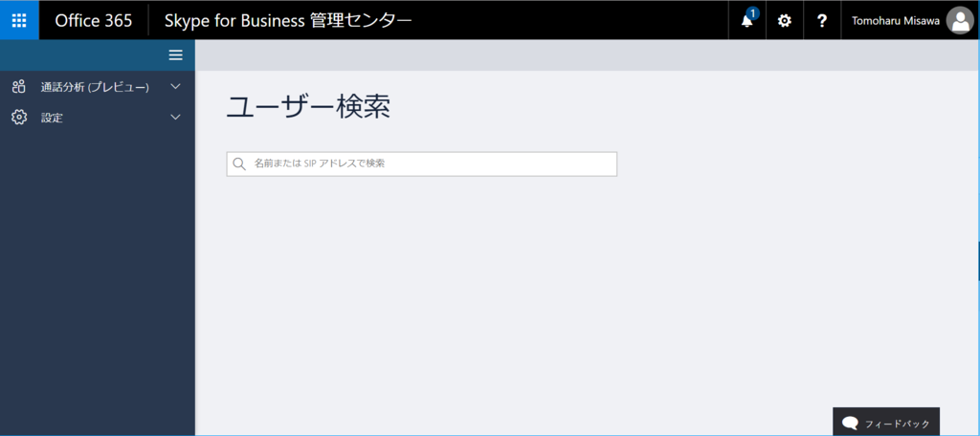This screenshot has height=436, width=980.
Task: Open Tomoharu Misawa account menu
Action: coord(911,21)
